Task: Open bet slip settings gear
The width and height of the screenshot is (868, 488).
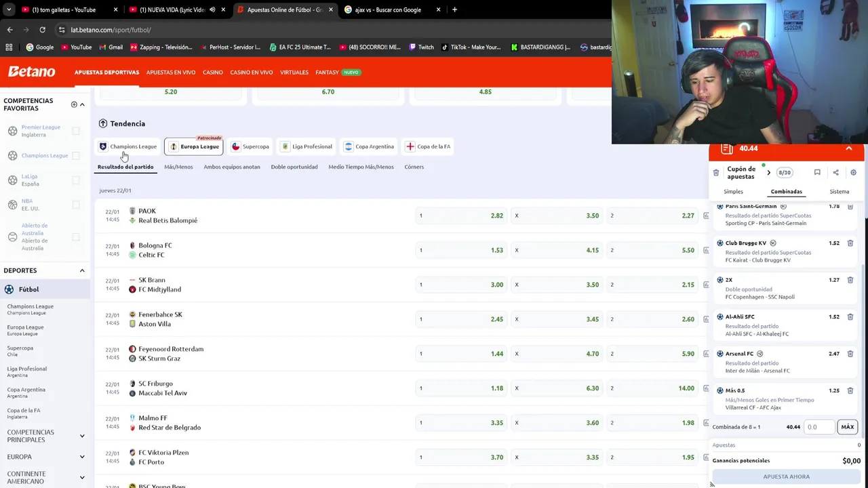Action: pyautogui.click(x=853, y=173)
